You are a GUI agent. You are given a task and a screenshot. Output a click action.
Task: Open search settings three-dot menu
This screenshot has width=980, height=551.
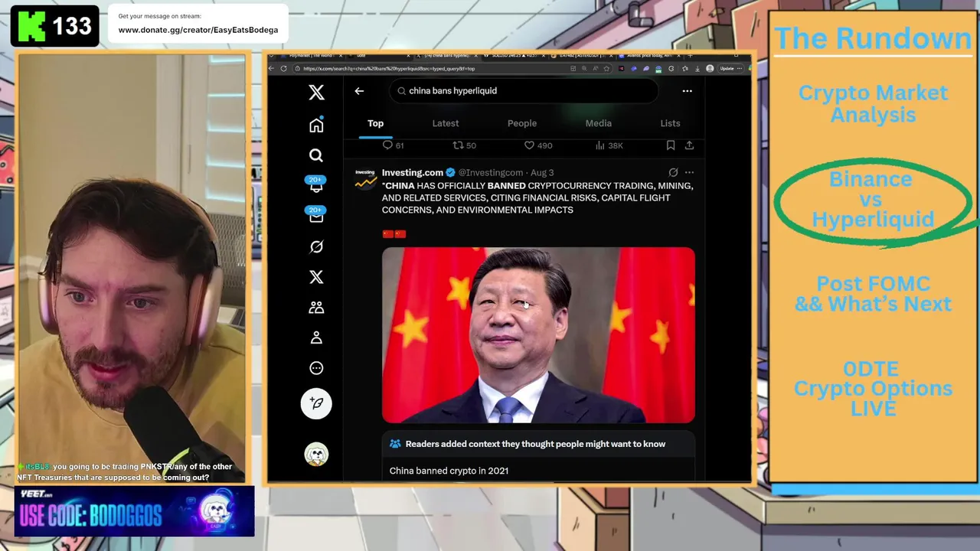click(687, 91)
